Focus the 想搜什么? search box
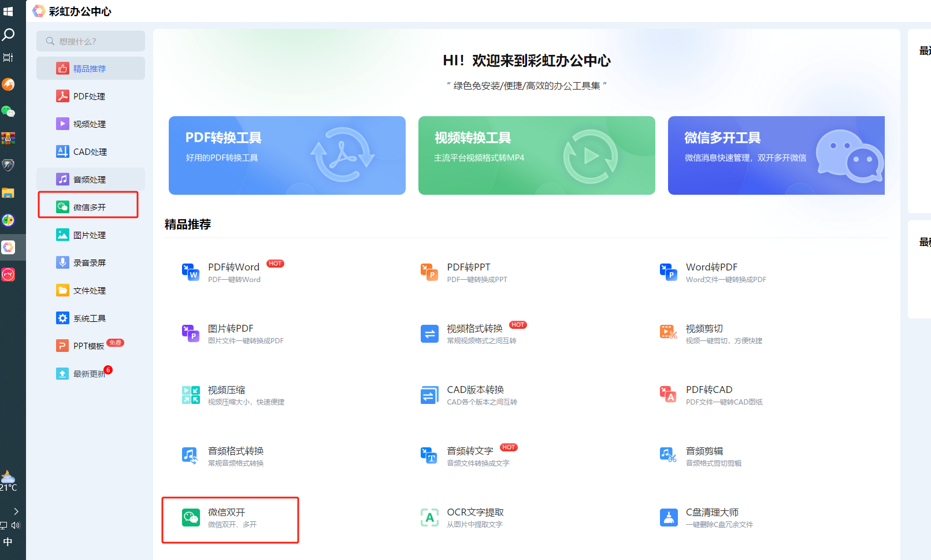Image resolution: width=931 pixels, height=560 pixels. click(x=91, y=41)
